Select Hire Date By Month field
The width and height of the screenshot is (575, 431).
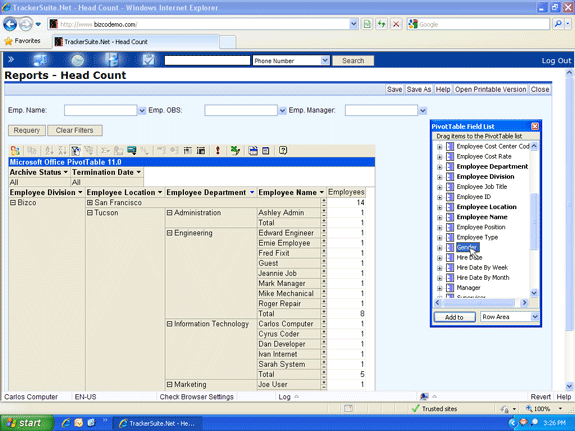pyautogui.click(x=483, y=278)
